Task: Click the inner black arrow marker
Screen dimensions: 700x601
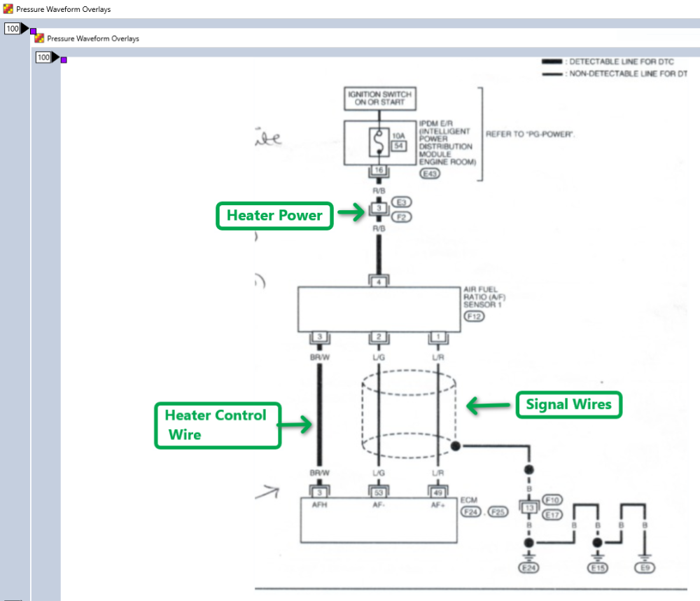Action: pyautogui.click(x=56, y=57)
